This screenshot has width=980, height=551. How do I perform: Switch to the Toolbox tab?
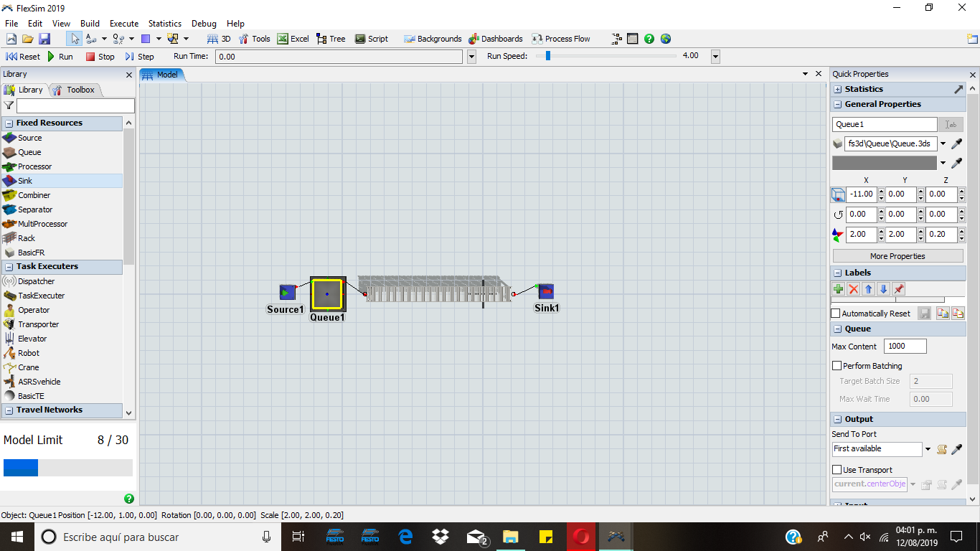pos(76,90)
